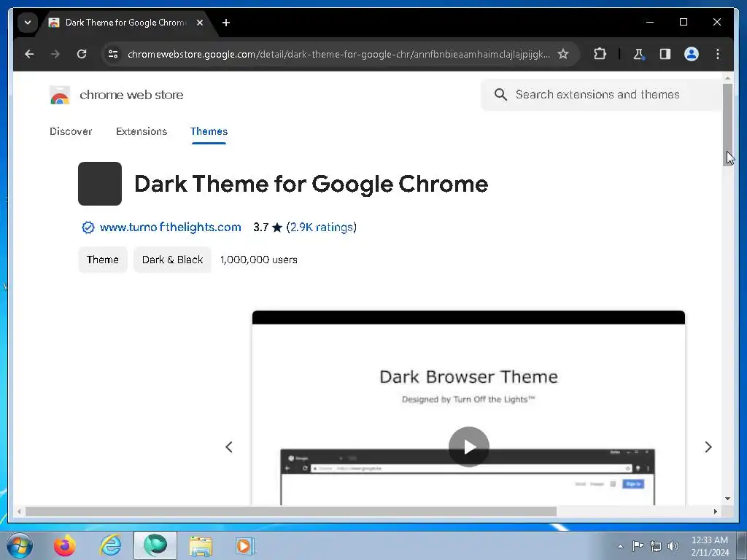This screenshot has height=560, width=747.
Task: Click the search magnifier icon
Action: pos(500,94)
